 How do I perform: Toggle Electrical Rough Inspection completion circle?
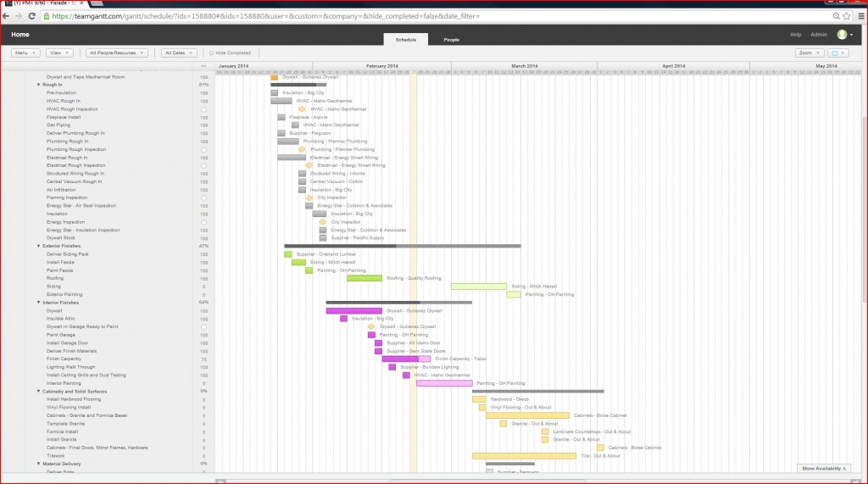[x=203, y=166]
